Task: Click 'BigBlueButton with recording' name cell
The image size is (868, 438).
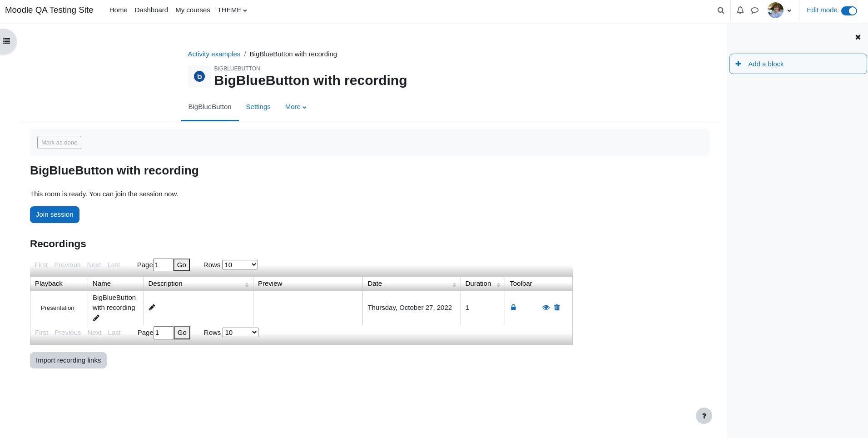Action: 114,303
